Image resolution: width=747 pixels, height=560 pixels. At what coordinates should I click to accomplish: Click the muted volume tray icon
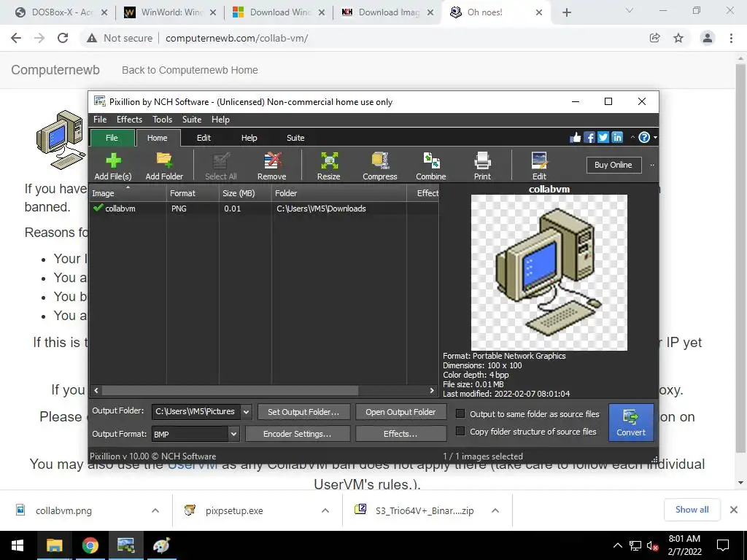[652, 545]
